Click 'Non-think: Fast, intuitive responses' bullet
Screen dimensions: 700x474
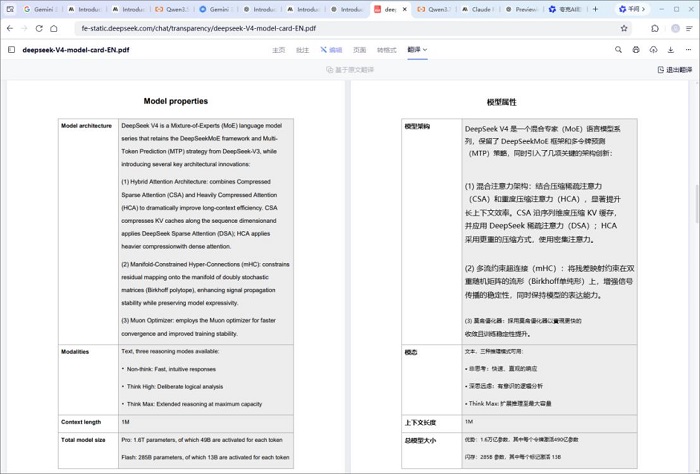pos(169,369)
